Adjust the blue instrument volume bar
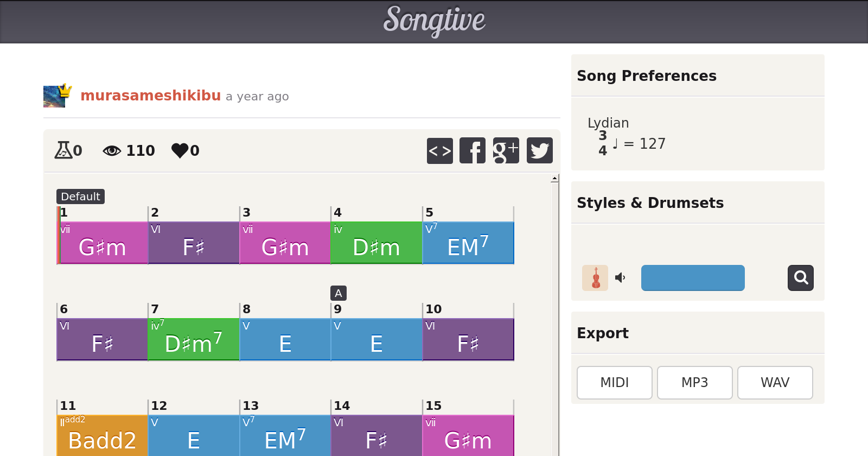The height and width of the screenshot is (456, 868). click(x=693, y=278)
